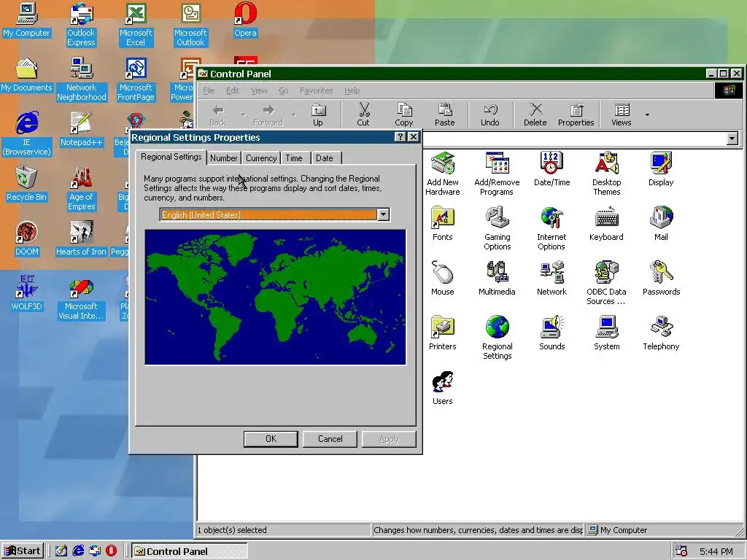Image resolution: width=747 pixels, height=560 pixels.
Task: Open the Date/Time control panel icon
Action: [551, 168]
